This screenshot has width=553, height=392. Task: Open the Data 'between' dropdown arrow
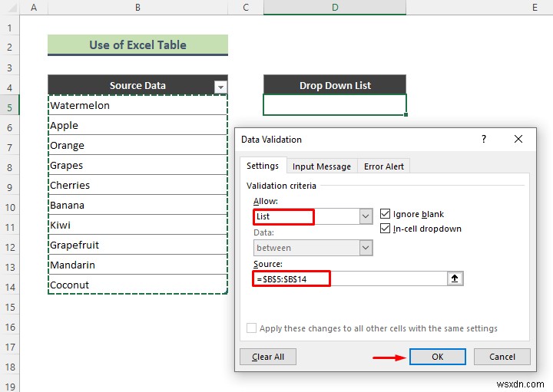click(366, 248)
